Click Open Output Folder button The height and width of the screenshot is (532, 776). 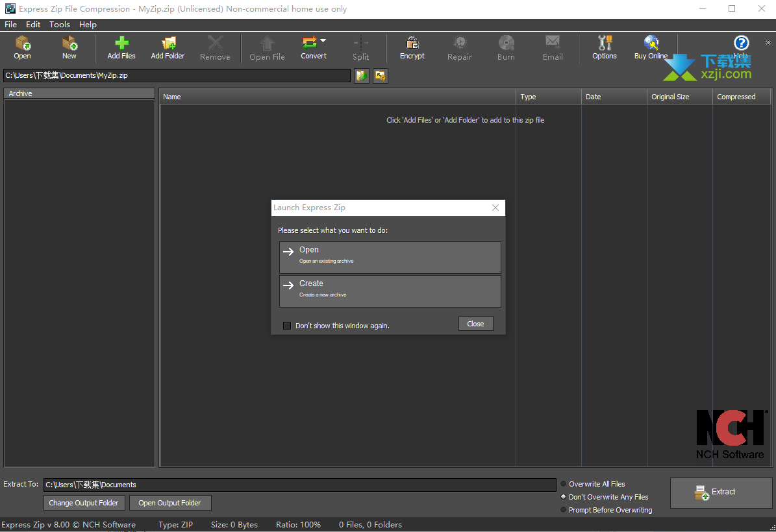click(169, 503)
